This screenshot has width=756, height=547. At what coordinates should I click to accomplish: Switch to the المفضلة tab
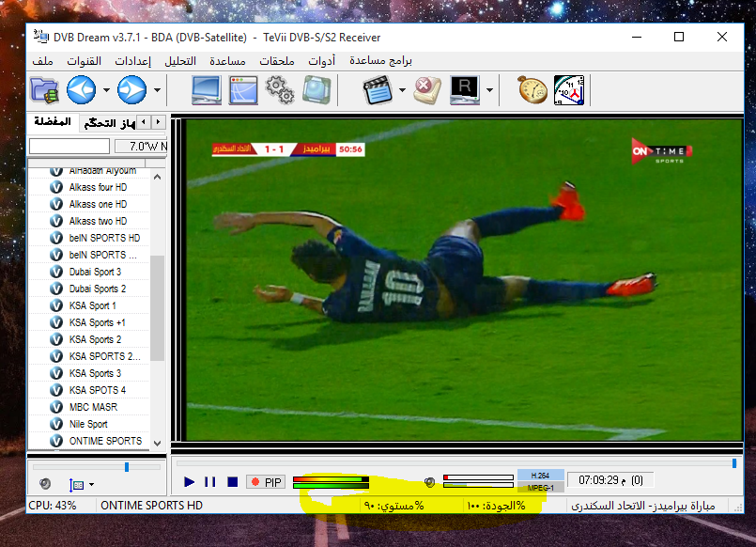point(52,123)
